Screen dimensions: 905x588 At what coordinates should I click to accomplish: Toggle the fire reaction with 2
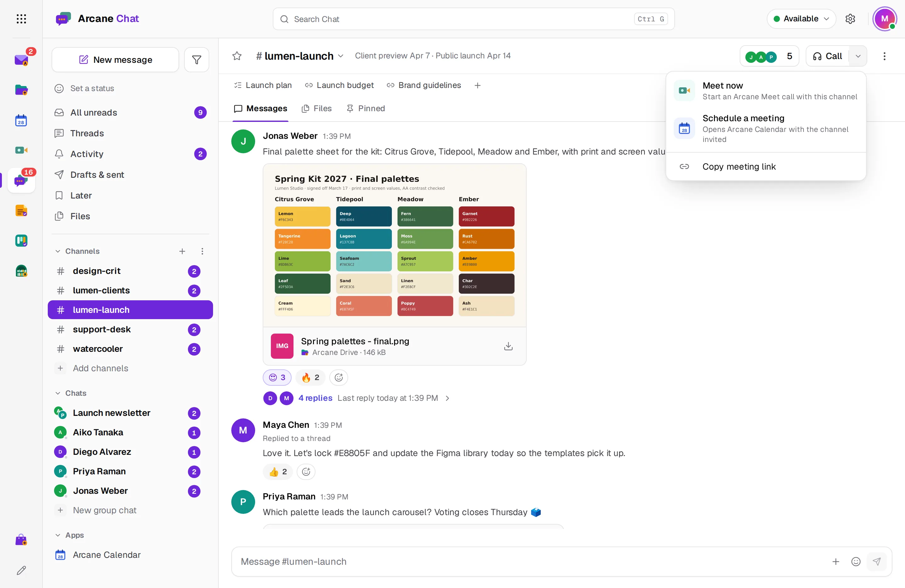[x=310, y=378]
